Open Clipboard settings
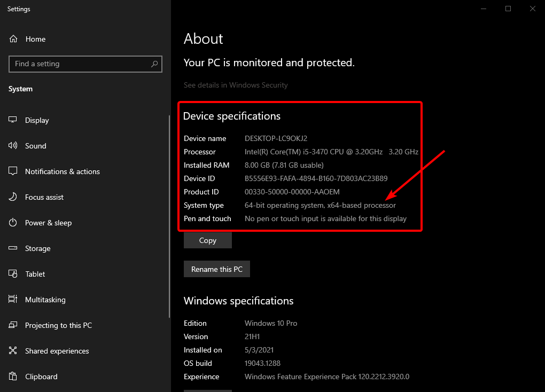Viewport: 545px width, 392px height. pyautogui.click(x=84, y=377)
